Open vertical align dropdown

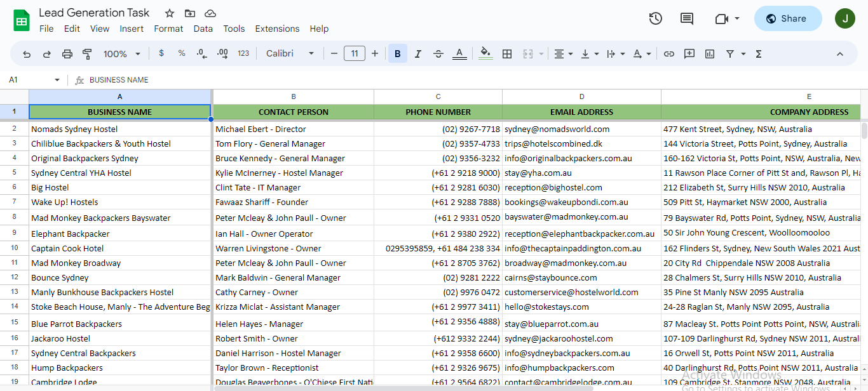coord(590,54)
